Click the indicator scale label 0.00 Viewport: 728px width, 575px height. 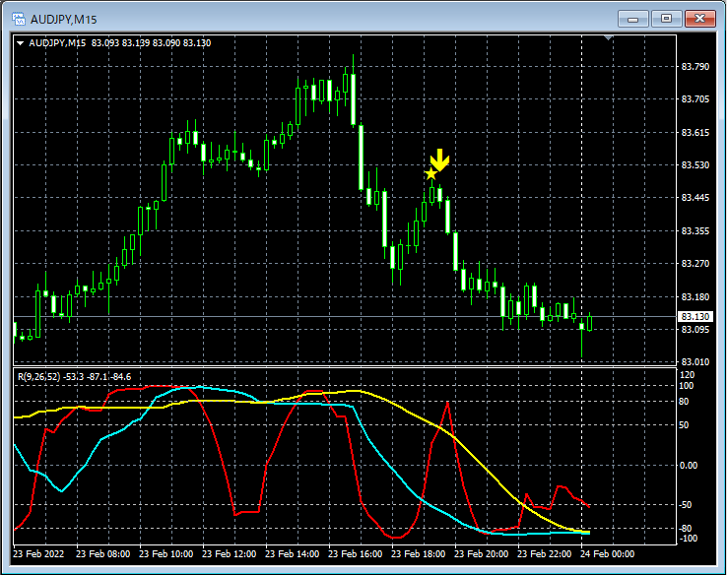pyautogui.click(x=688, y=465)
